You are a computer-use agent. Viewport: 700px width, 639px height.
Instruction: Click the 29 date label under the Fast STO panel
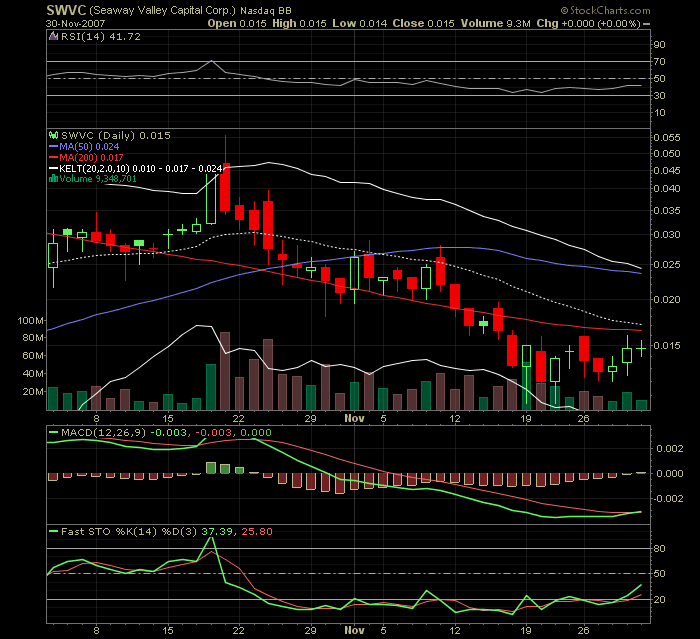(310, 631)
